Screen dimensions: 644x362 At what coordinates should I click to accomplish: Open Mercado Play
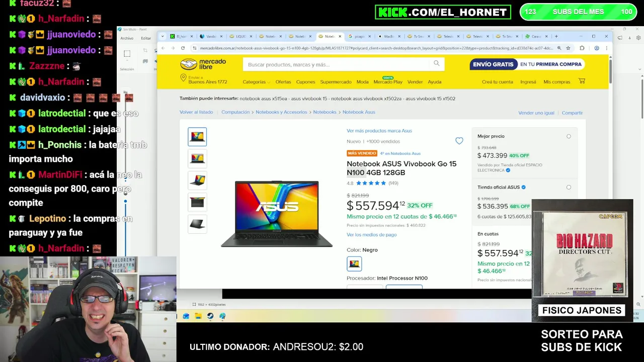point(388,82)
